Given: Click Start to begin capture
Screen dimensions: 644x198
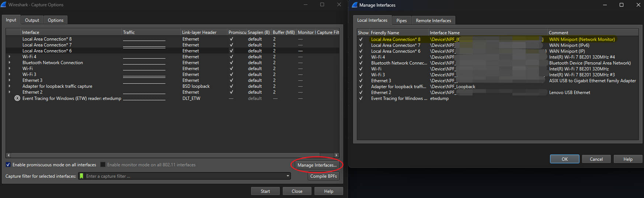Looking at the screenshot, I should tap(265, 191).
